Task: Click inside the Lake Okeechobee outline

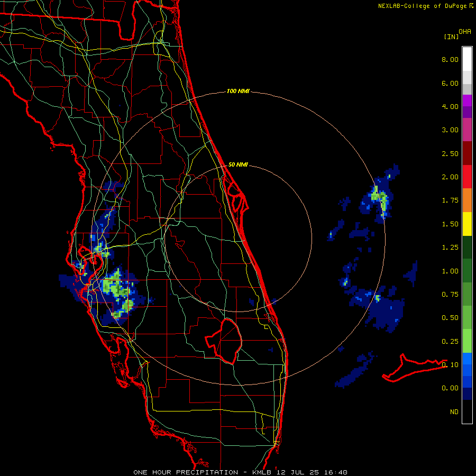Action: tap(227, 342)
